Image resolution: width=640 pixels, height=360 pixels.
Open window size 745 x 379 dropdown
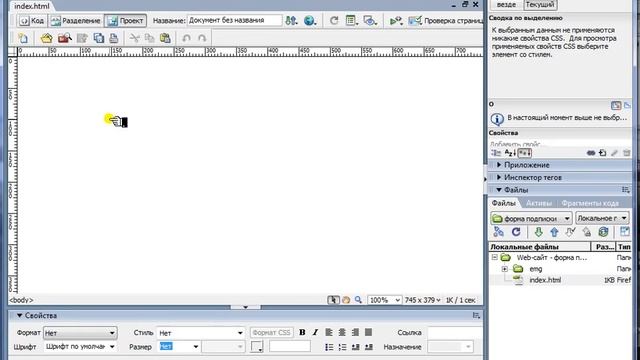click(423, 300)
